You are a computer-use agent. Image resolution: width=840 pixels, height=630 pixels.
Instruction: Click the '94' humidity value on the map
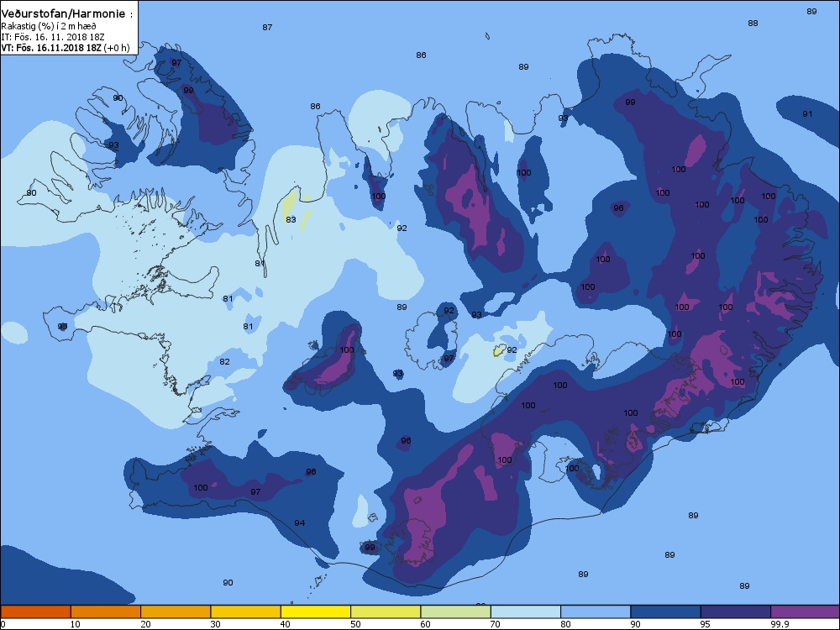[300, 522]
